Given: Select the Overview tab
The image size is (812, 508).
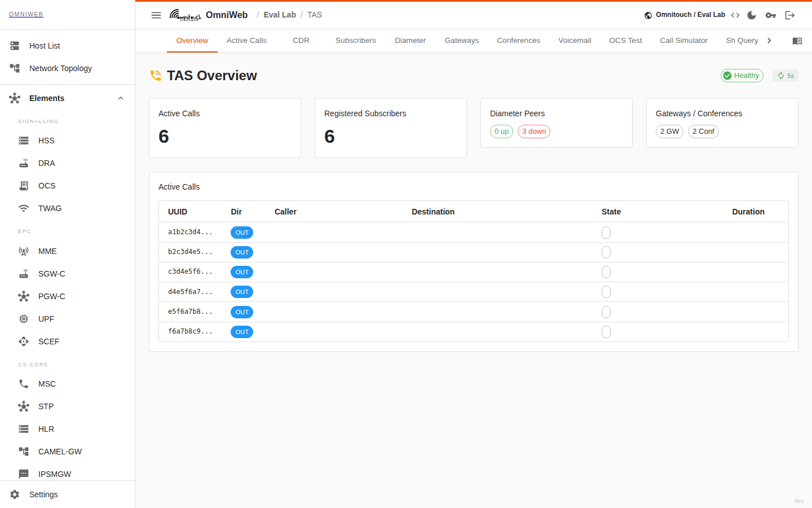Looking at the screenshot, I should click(192, 41).
